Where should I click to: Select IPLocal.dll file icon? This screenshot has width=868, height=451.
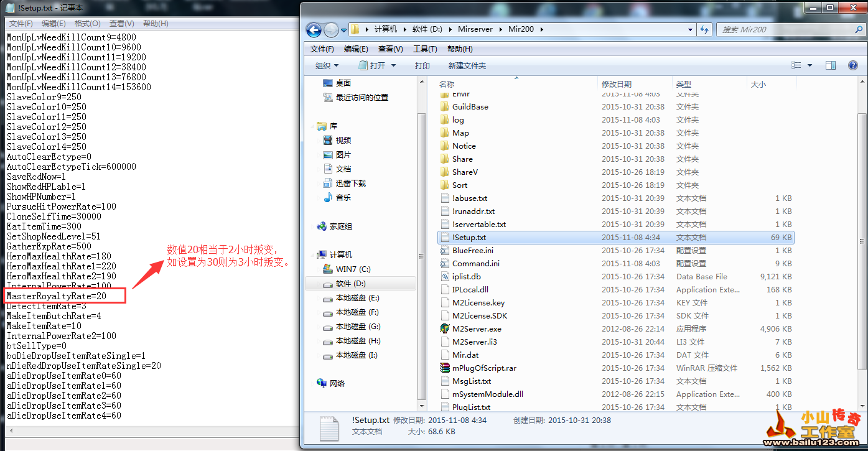tap(444, 289)
